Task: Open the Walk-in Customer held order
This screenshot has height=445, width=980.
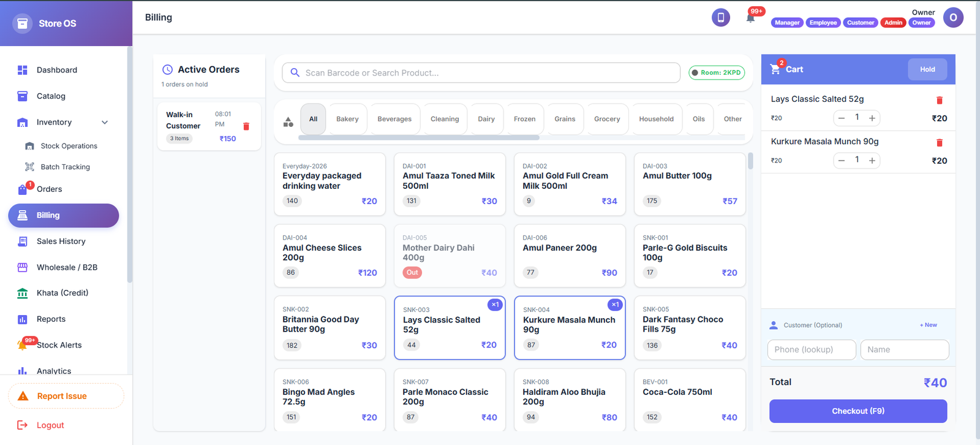Action: click(x=209, y=126)
